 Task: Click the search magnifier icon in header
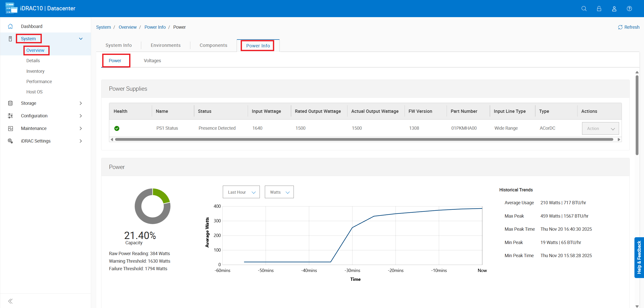point(584,9)
